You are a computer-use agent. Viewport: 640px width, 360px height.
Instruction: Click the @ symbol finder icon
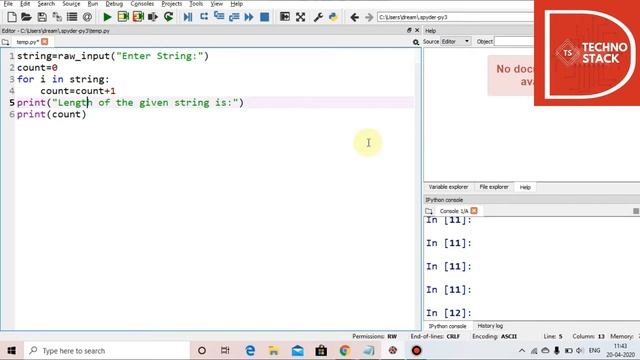coord(87,17)
